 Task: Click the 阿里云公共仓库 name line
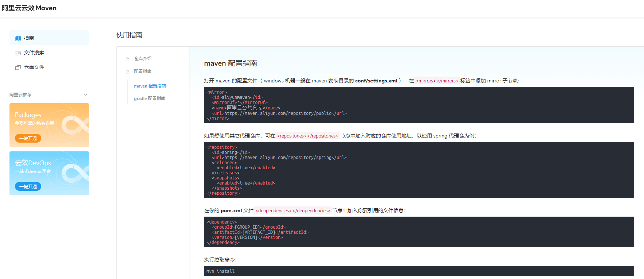pyautogui.click(x=246, y=108)
